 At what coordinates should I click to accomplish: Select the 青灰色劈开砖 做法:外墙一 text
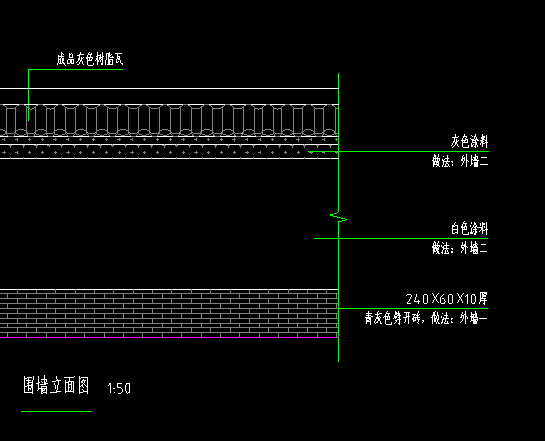click(x=426, y=318)
